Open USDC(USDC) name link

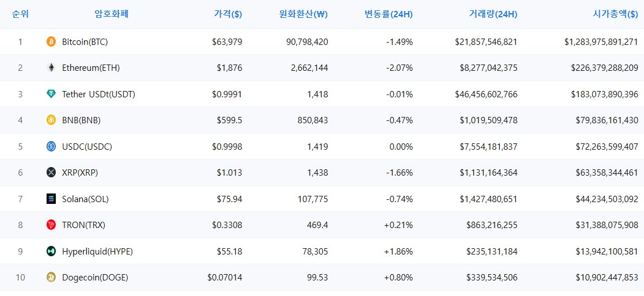pyautogui.click(x=87, y=146)
